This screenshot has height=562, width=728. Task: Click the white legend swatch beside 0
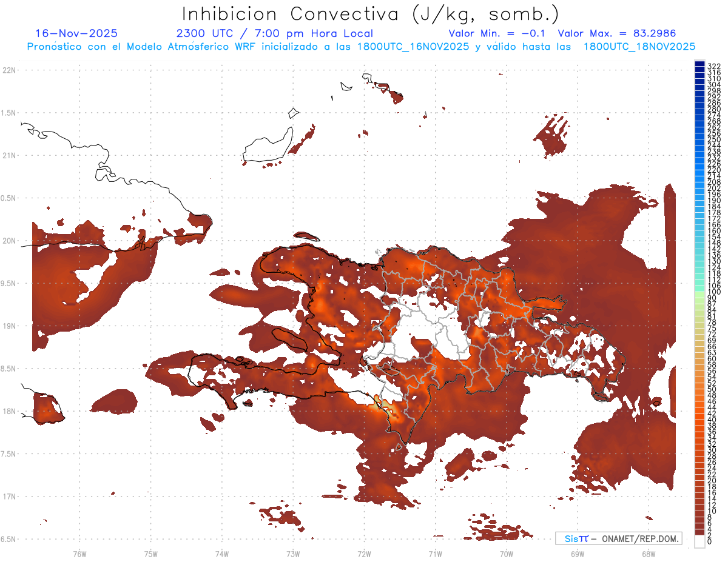(699, 543)
